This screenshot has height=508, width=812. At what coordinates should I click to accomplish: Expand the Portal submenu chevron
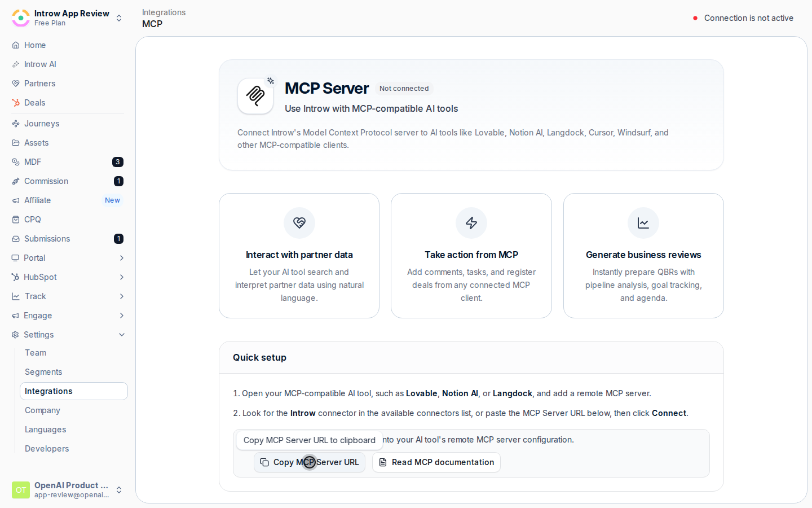122,258
